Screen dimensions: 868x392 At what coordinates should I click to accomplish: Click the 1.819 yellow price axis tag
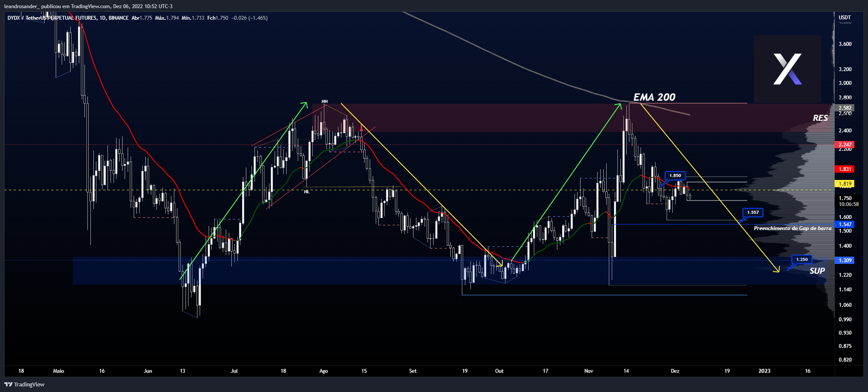click(845, 184)
